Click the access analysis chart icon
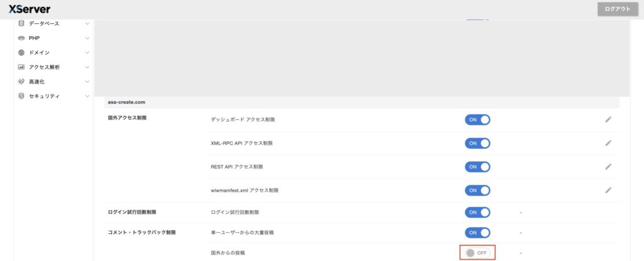Viewport: 644px width, 261px height. coord(21,67)
